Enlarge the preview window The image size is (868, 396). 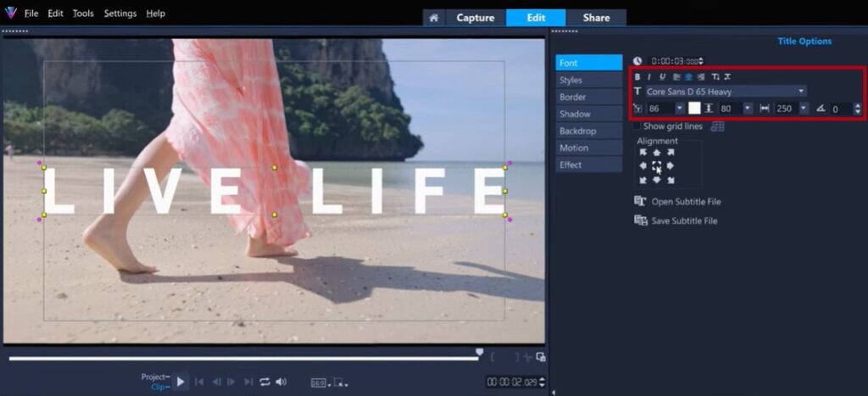click(540, 357)
